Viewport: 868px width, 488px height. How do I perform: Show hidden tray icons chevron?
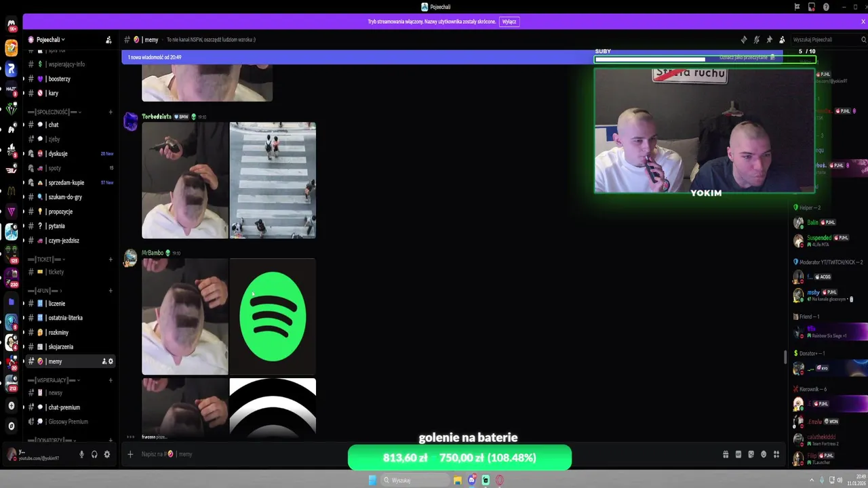point(812,480)
